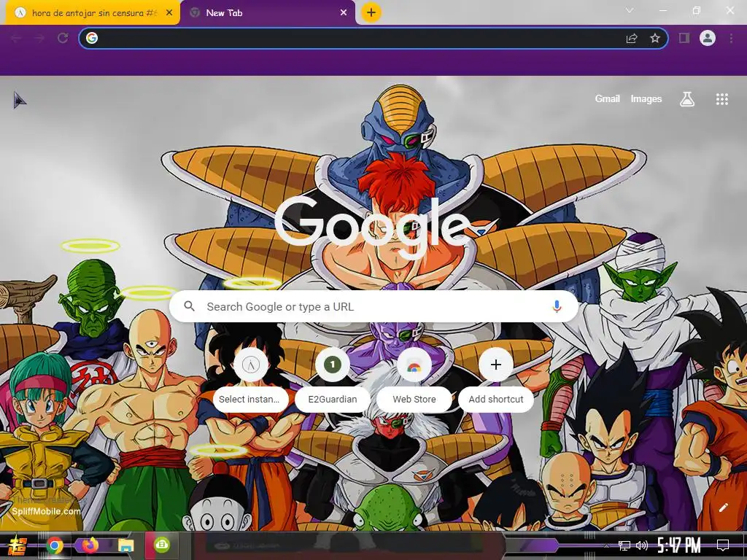This screenshot has width=747, height=560.
Task: Open Gmail link
Action: (607, 99)
